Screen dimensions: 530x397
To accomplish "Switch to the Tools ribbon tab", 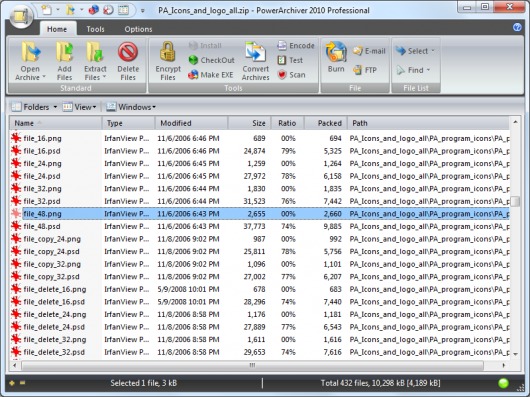I will click(95, 29).
